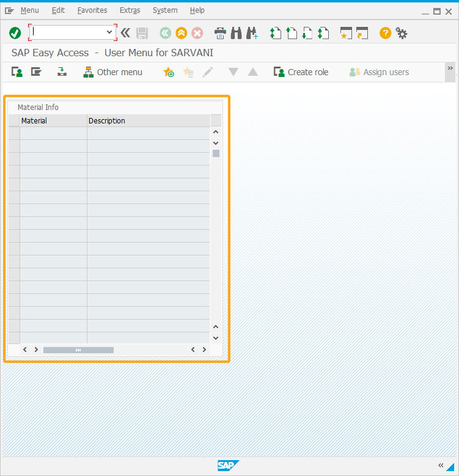Click the table settings button above the scrollbar

216,120
